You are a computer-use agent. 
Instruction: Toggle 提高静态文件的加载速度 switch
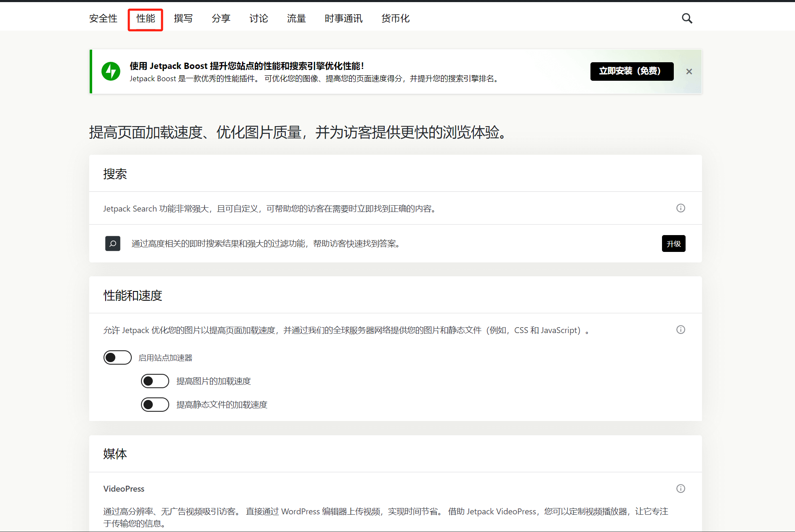(x=155, y=405)
